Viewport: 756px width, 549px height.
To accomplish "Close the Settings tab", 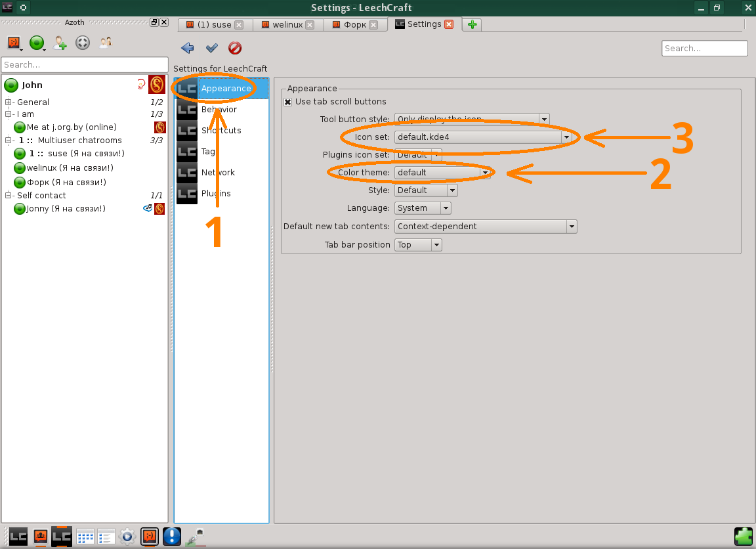I will [449, 24].
